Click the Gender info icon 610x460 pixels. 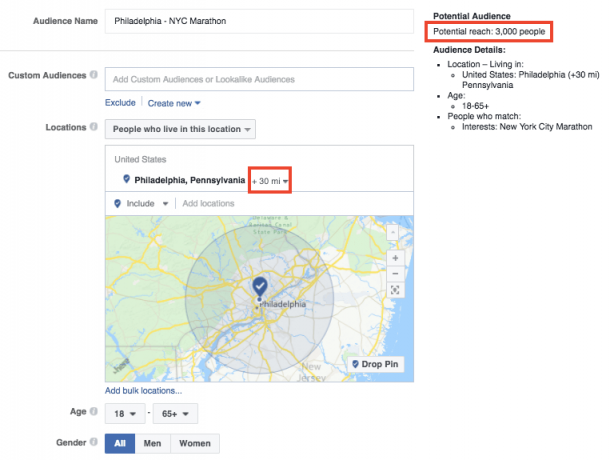pyautogui.click(x=93, y=441)
